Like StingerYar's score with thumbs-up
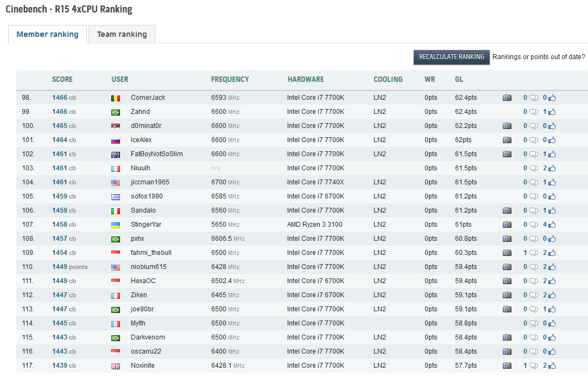Image resolution: width=588 pixels, height=378 pixels. click(x=552, y=225)
